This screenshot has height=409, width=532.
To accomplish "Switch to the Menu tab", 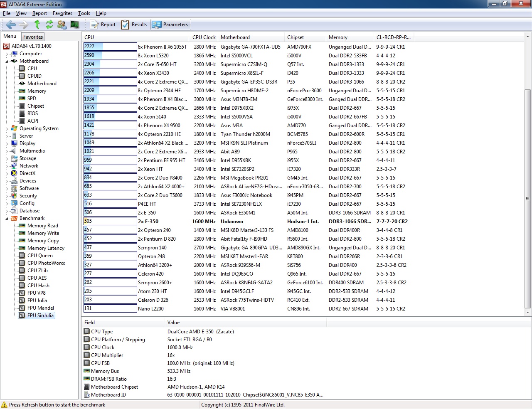I will [10, 36].
